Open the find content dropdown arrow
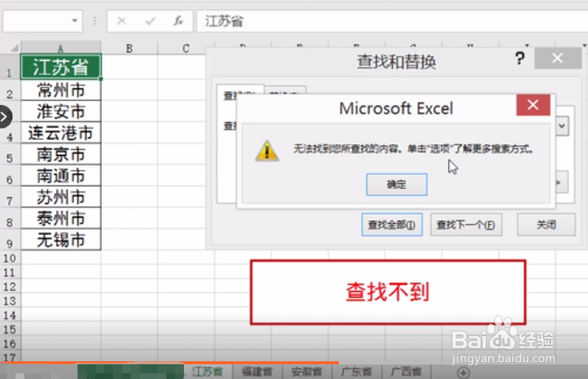This screenshot has height=379, width=588. 561,126
